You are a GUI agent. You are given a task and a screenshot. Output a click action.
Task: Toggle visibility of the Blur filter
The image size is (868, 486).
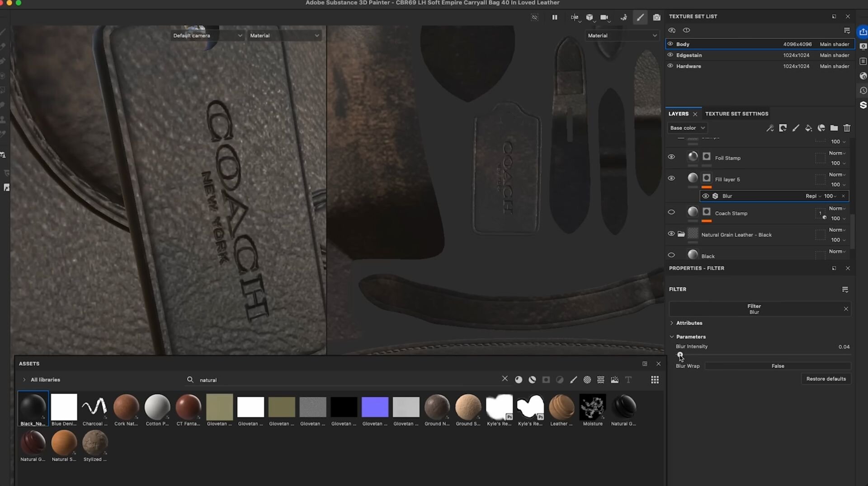705,196
